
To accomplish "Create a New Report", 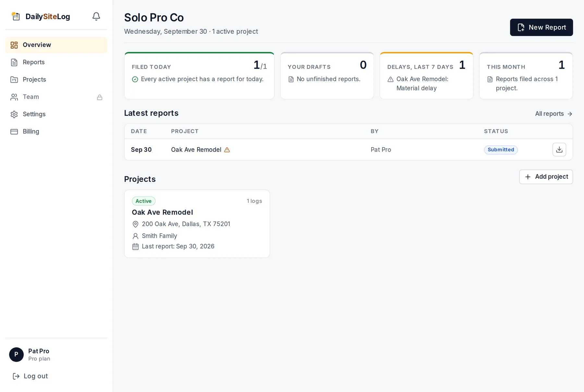I will [x=541, y=27].
